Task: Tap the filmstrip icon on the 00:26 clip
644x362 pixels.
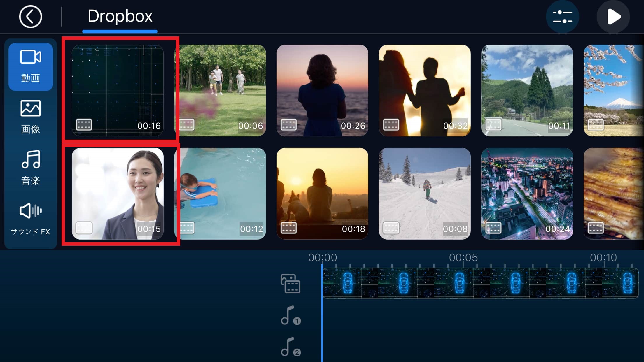Action: (x=289, y=125)
